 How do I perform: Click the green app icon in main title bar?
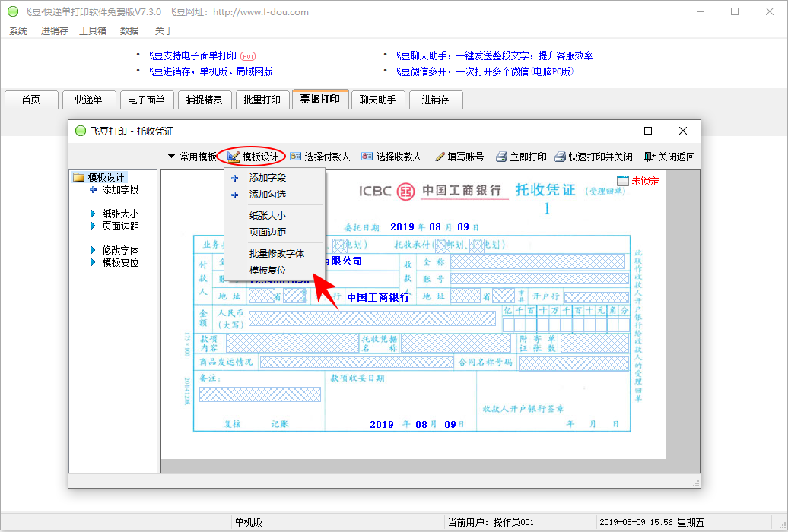click(13, 11)
